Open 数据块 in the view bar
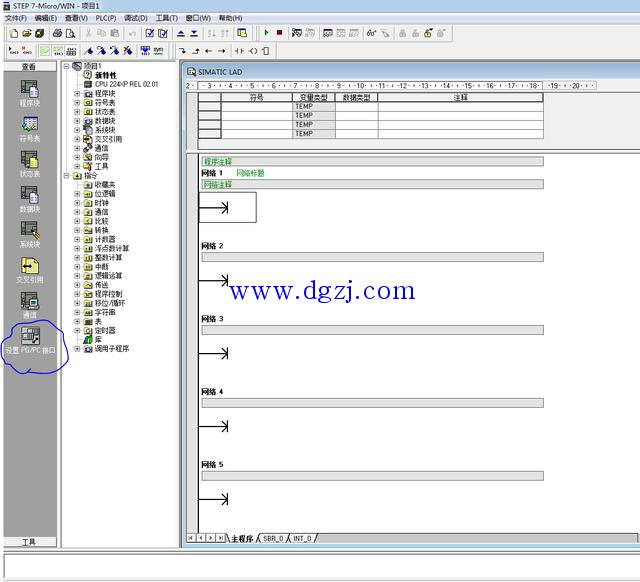Screen dimensions: 640x582 [30, 200]
